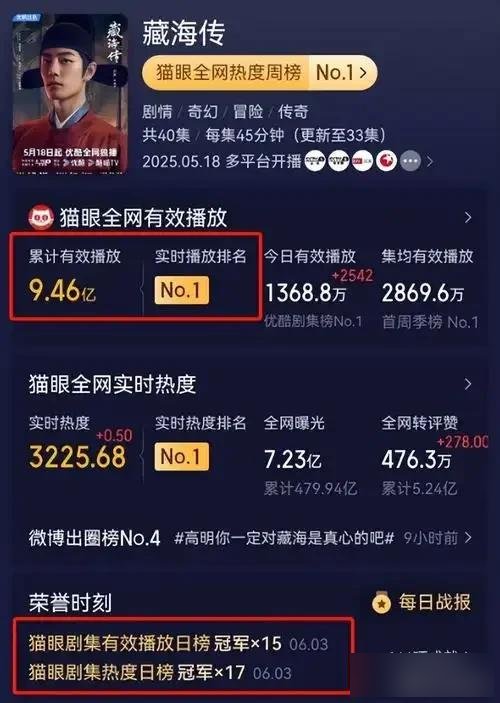The width and height of the screenshot is (500, 703).
Task: Click the third platform logo icon
Action: point(362,161)
